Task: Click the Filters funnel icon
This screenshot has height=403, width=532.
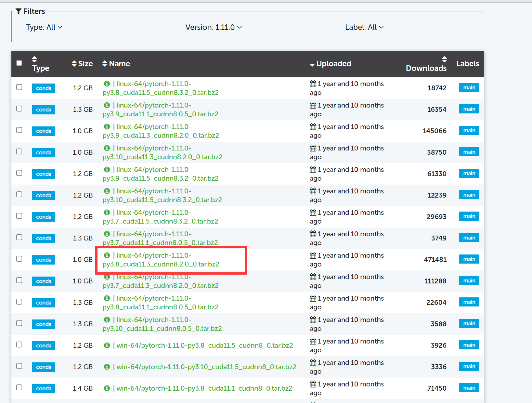Action: pyautogui.click(x=19, y=11)
